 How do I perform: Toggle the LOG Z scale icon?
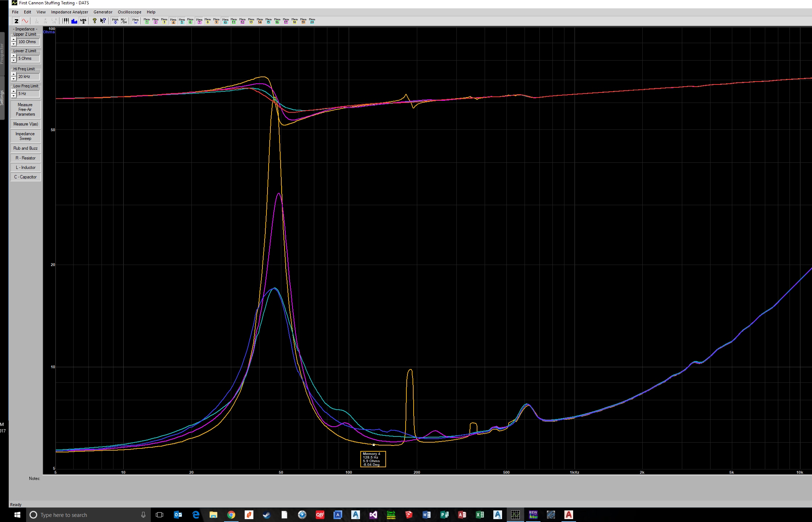coord(83,21)
